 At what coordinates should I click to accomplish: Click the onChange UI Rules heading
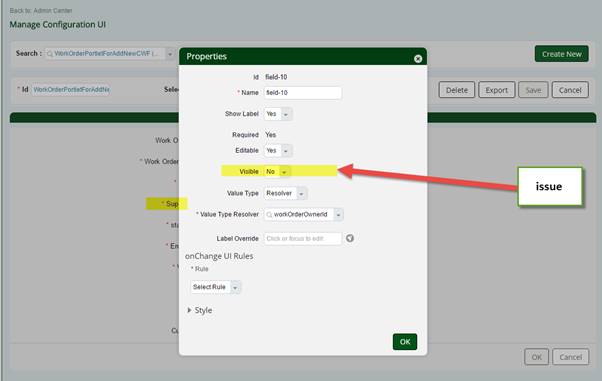[x=219, y=256]
